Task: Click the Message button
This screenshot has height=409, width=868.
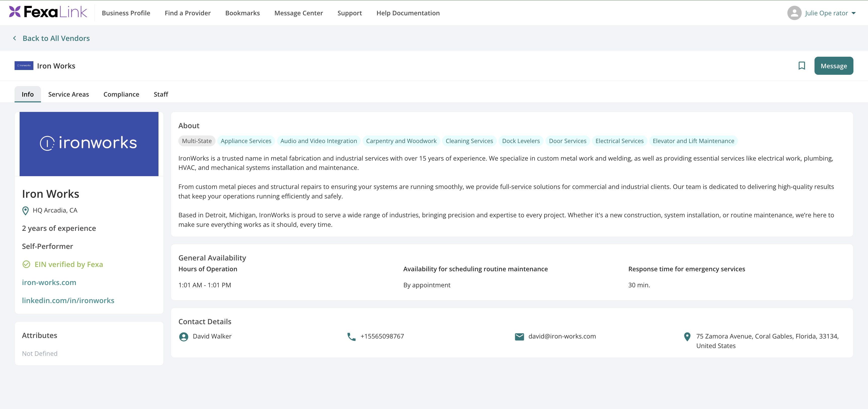Action: 834,66
